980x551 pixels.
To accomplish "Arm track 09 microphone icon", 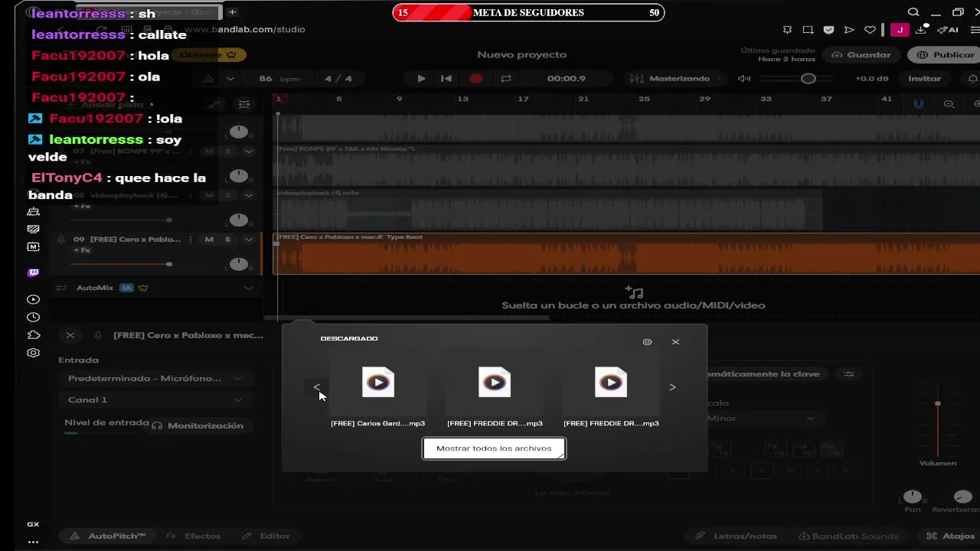I will (x=61, y=240).
